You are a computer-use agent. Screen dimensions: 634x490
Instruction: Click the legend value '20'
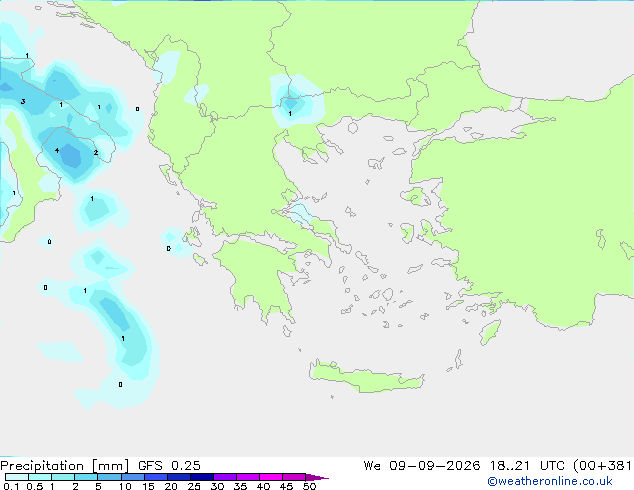[171, 486]
